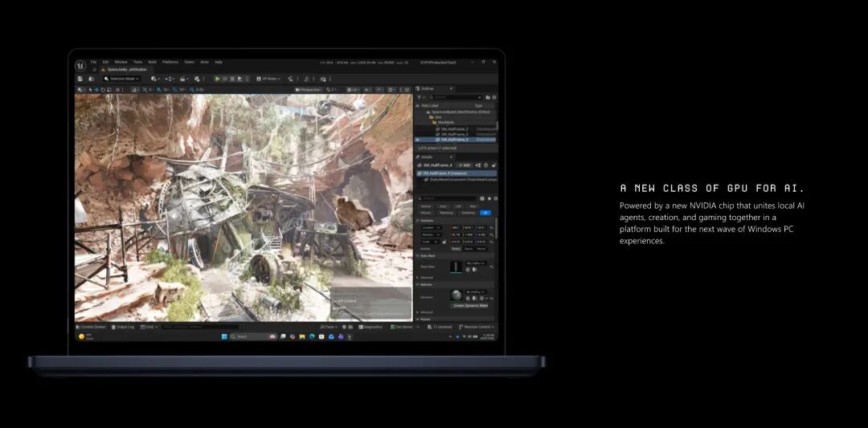Select SM_HullFrame_4 (Instance) component row

(x=456, y=173)
